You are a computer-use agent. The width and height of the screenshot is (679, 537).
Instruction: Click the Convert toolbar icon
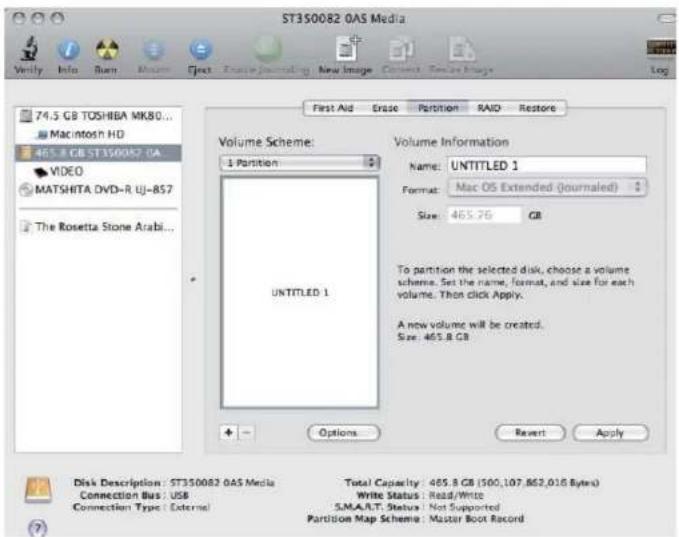coord(401,49)
